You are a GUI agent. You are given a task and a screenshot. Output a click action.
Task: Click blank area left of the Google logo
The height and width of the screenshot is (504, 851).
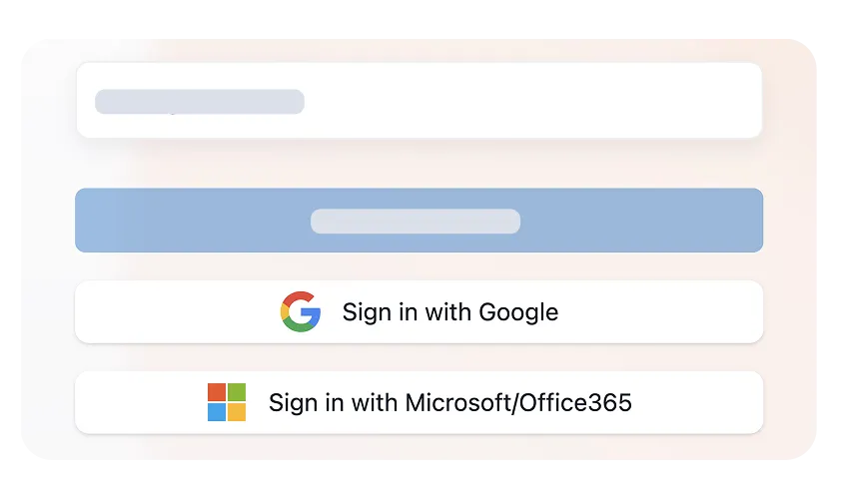pyautogui.click(x=177, y=312)
